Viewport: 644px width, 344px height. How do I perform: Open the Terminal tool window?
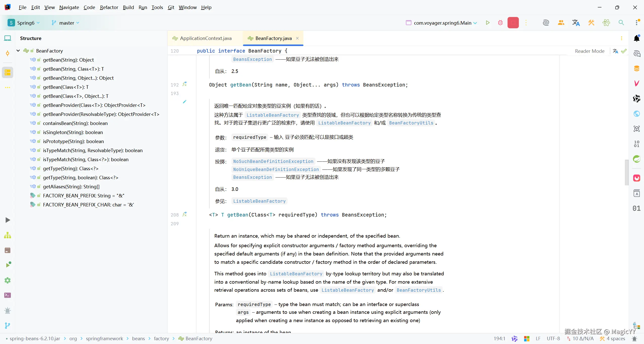click(8, 295)
